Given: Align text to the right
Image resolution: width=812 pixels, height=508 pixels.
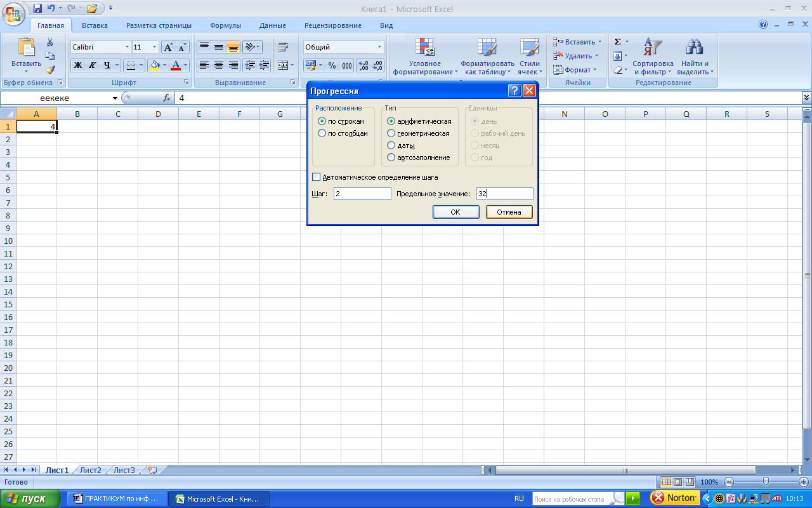Looking at the screenshot, I should coord(233,65).
